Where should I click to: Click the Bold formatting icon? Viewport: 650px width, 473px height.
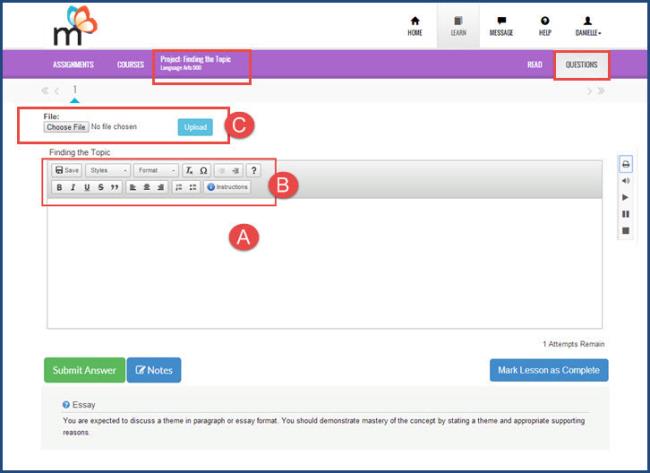coord(59,187)
